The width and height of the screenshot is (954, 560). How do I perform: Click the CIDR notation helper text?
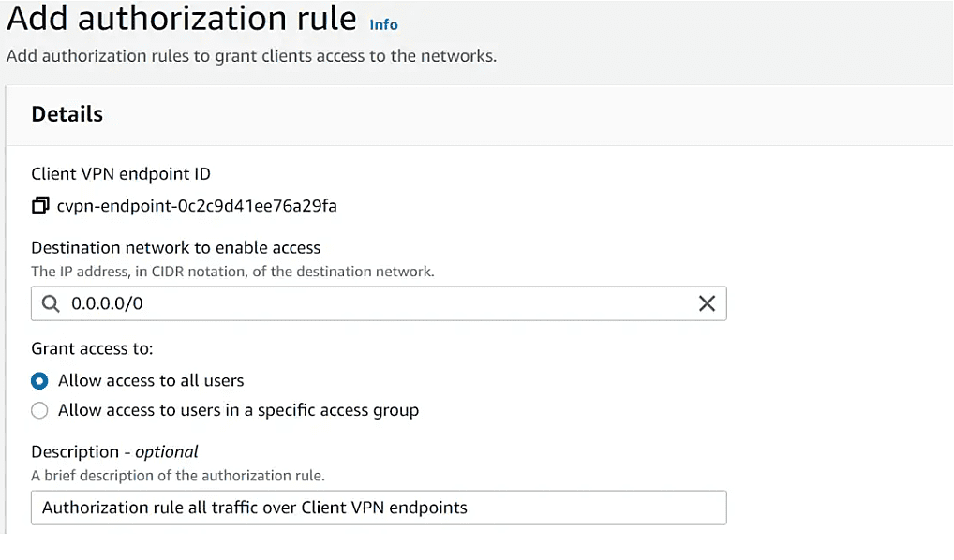pyautogui.click(x=232, y=272)
